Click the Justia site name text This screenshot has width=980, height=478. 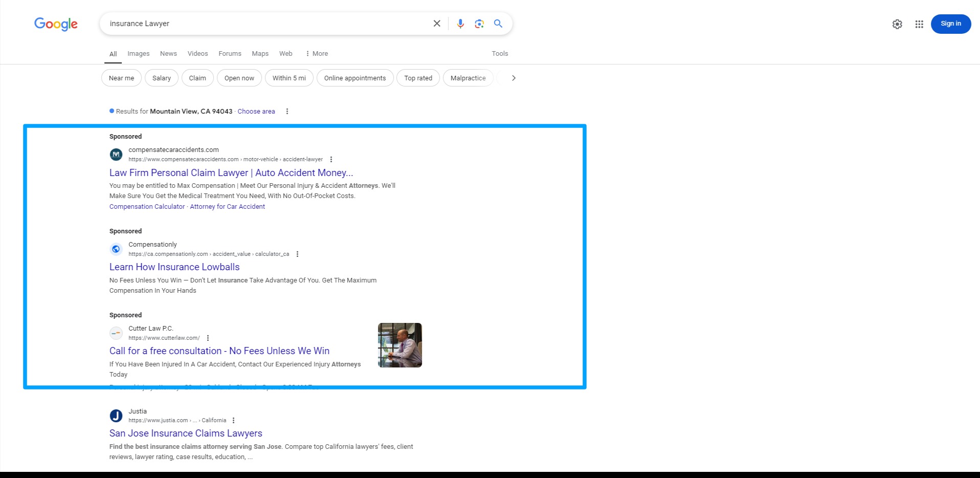point(138,411)
